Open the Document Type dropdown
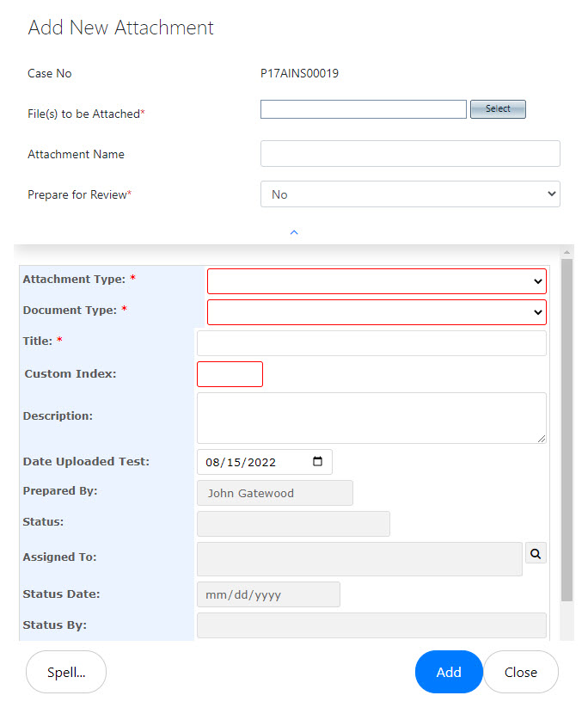This screenshot has width=588, height=720. [x=377, y=312]
